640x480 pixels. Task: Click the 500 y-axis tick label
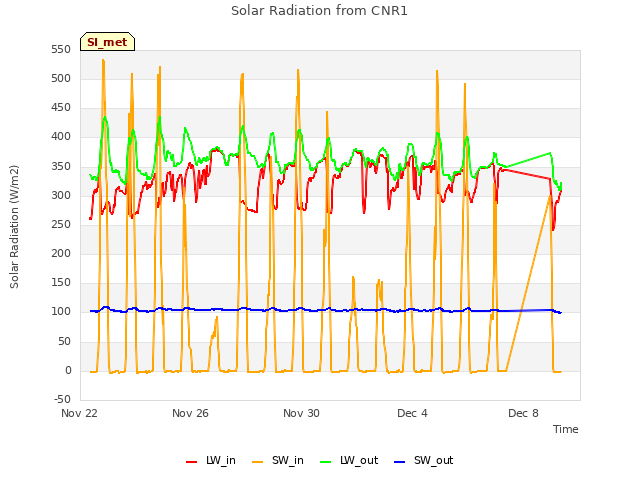[61, 78]
